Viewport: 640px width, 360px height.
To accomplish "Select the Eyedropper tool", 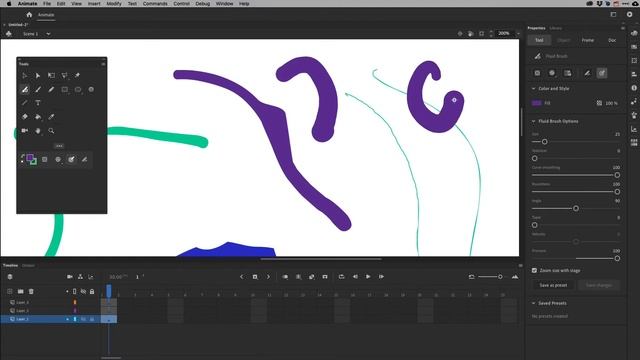I will point(51,117).
